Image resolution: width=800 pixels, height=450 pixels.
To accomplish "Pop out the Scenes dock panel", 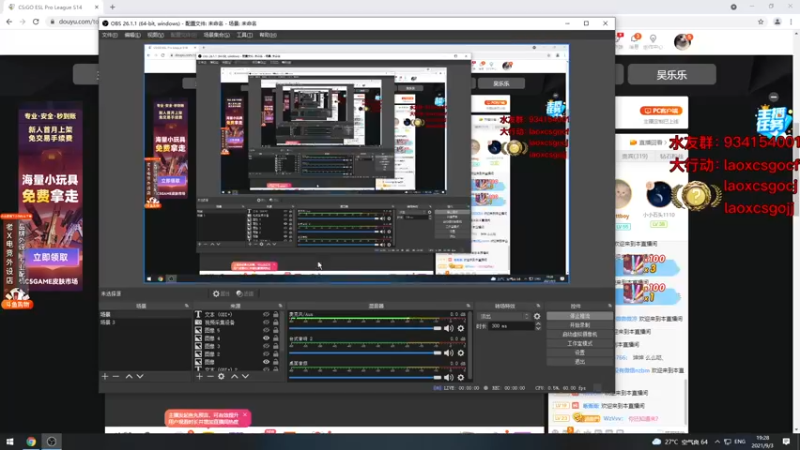I will (x=186, y=306).
